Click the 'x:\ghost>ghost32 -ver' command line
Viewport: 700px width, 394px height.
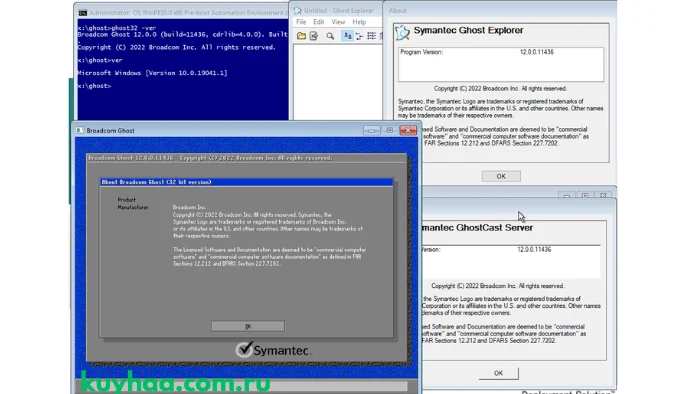point(117,28)
